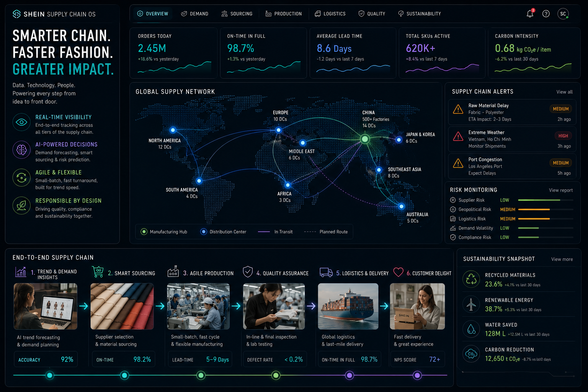Click the NPS Score 72+ value

pyautogui.click(x=435, y=359)
